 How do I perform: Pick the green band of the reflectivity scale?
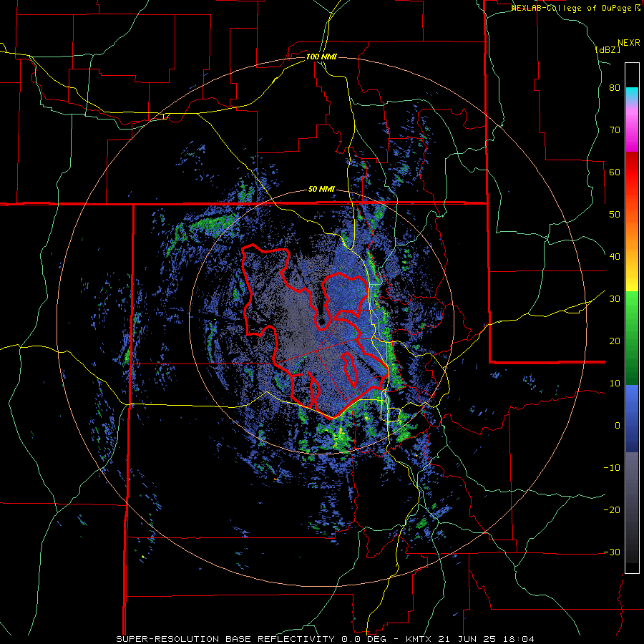point(632,338)
